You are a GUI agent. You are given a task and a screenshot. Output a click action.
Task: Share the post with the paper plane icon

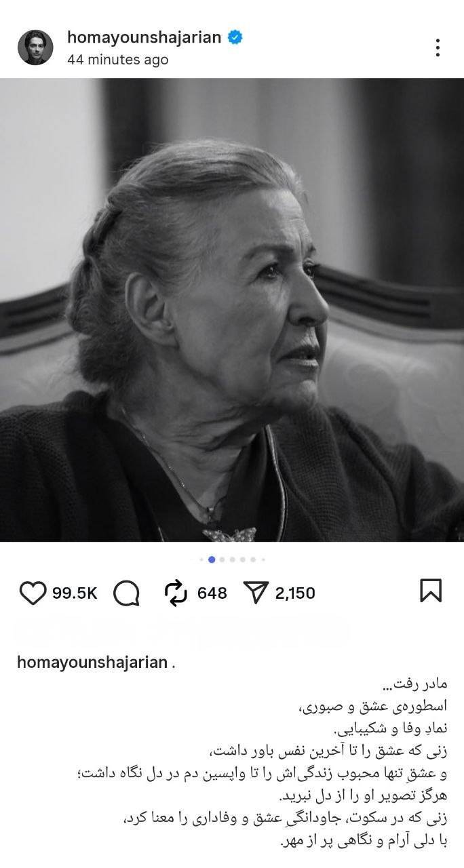[256, 593]
